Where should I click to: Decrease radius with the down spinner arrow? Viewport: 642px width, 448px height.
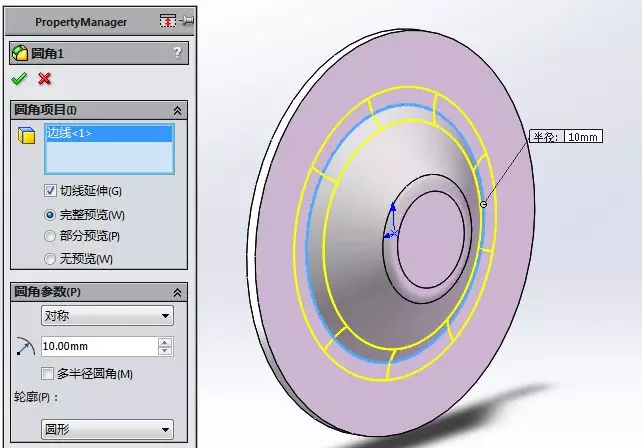coord(165,351)
